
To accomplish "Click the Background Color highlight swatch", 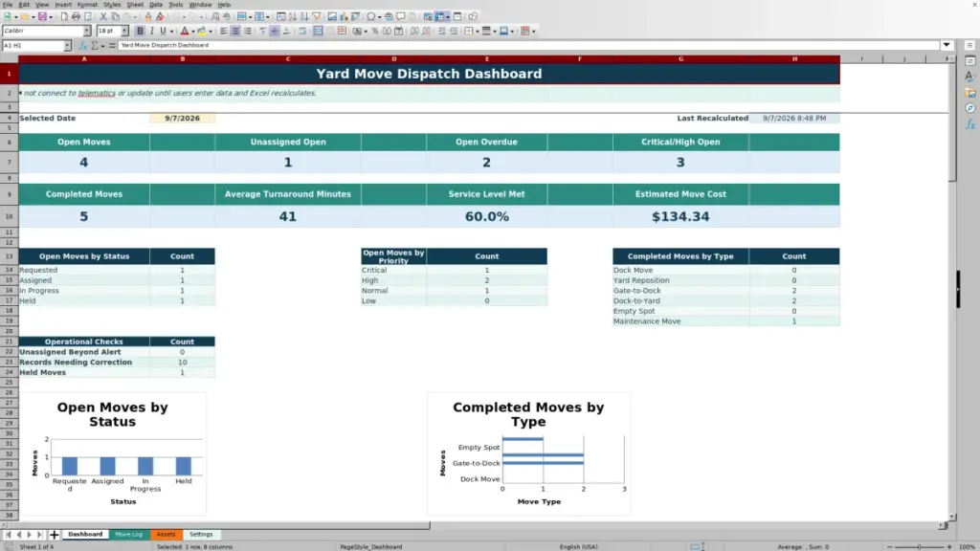I will pyautogui.click(x=202, y=31).
